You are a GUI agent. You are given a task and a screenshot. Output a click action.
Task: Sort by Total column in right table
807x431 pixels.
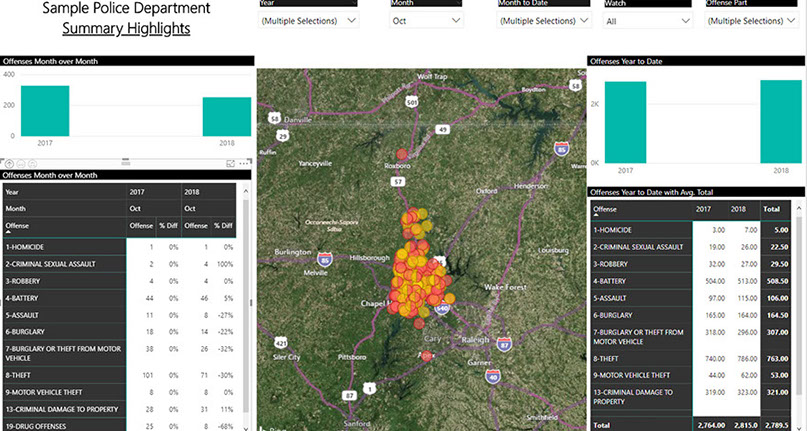tap(771, 209)
